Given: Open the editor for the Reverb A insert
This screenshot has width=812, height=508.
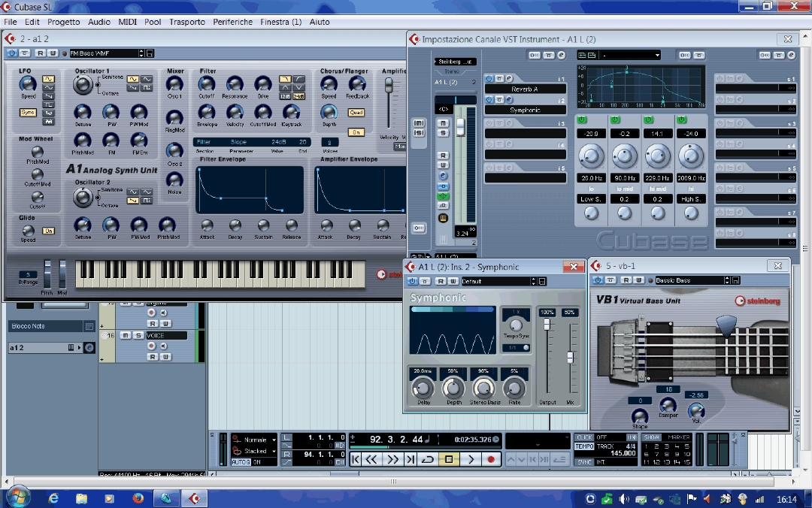Looking at the screenshot, I should pos(509,79).
